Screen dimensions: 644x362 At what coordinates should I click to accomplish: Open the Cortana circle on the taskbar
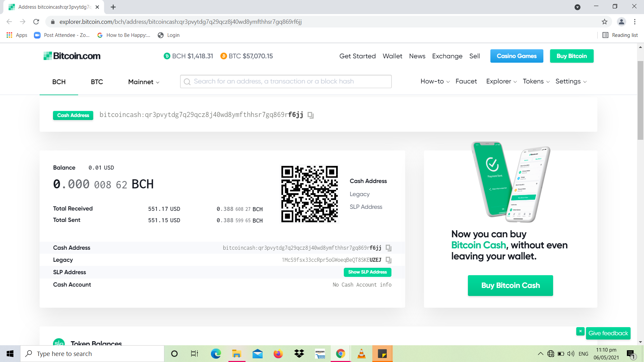(x=174, y=354)
